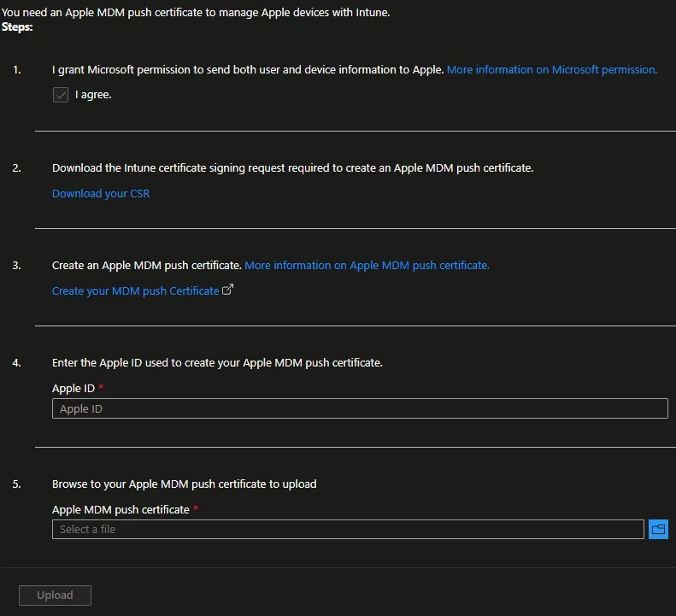This screenshot has width=676, height=616.
Task: Click the blue folder browse icon
Action: pyautogui.click(x=658, y=530)
